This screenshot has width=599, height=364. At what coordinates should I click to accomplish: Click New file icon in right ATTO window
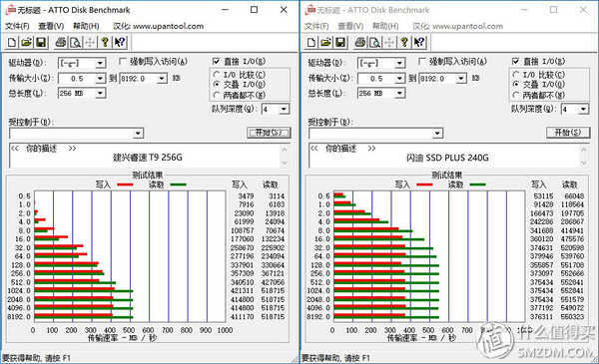310,42
